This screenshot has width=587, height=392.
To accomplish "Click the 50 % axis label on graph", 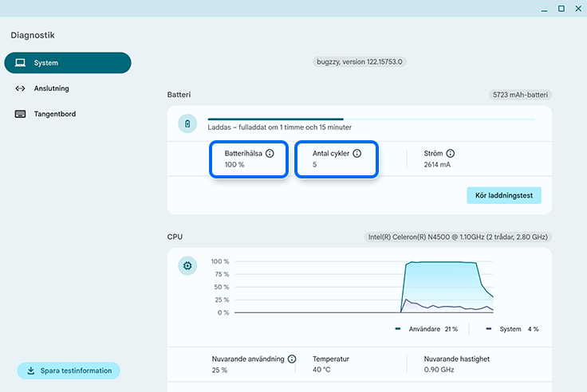I will (221, 287).
